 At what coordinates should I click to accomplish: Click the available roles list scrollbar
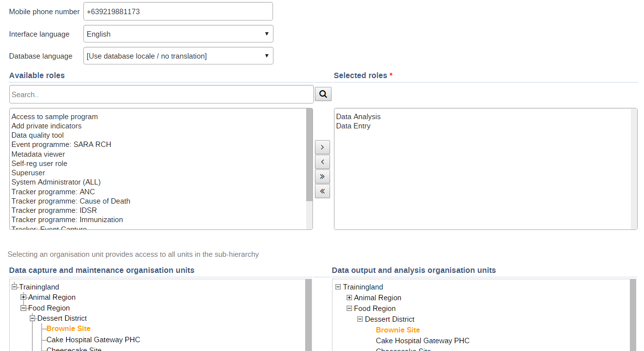point(309,156)
